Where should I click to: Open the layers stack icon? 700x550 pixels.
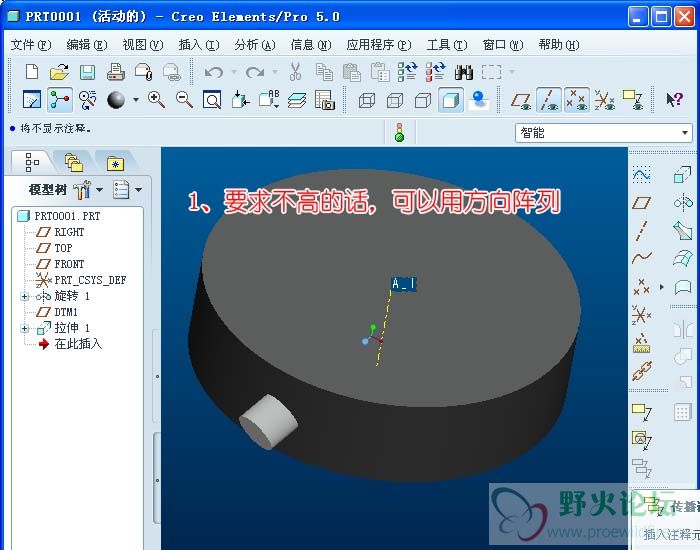pyautogui.click(x=297, y=100)
